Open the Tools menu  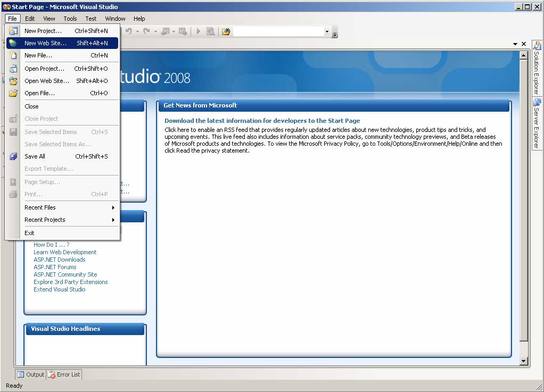click(x=70, y=19)
